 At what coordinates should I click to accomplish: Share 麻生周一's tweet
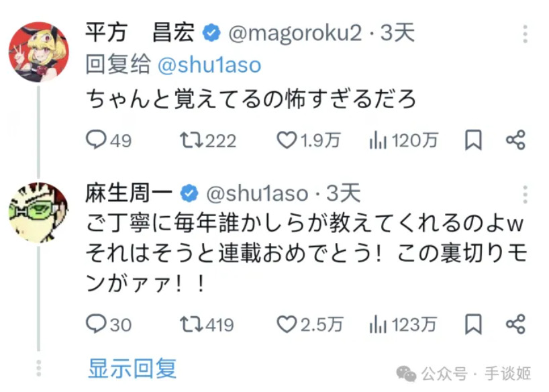515,324
